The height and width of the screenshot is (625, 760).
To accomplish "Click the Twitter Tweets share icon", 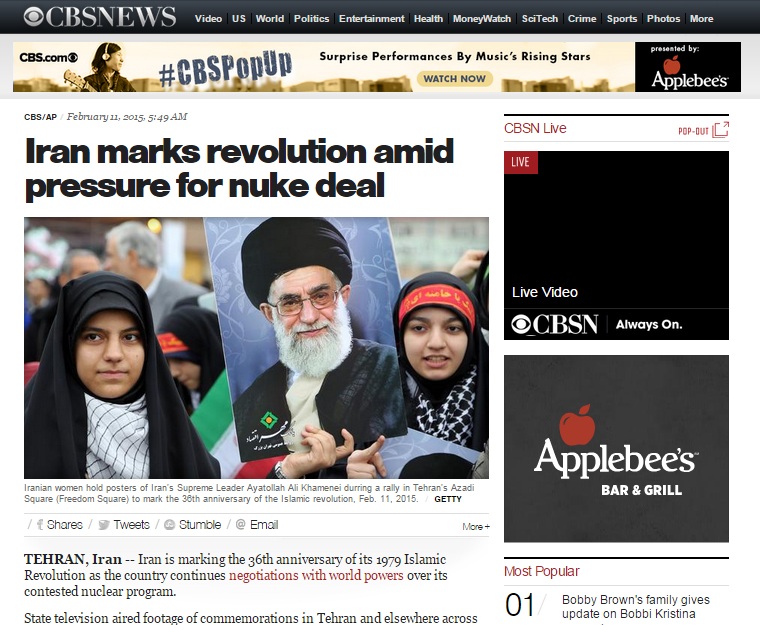I will [x=103, y=525].
